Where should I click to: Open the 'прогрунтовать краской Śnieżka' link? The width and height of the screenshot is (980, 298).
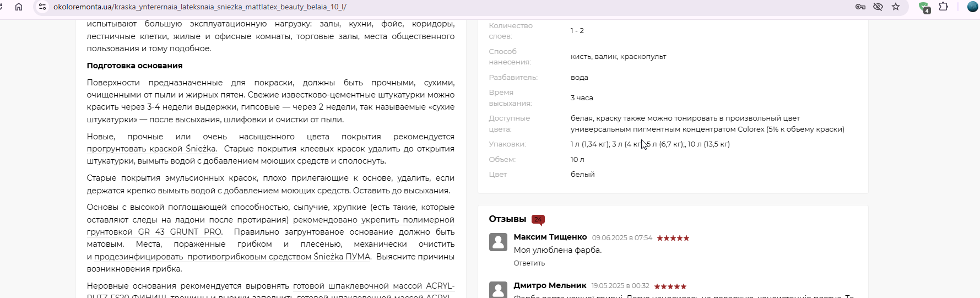(x=151, y=149)
